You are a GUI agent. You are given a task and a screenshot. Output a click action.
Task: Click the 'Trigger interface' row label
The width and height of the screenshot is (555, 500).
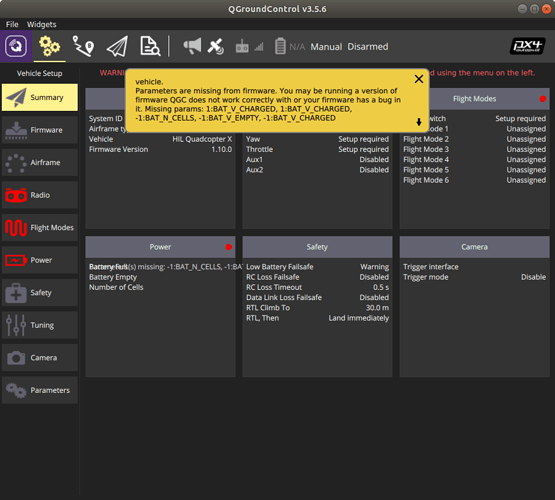click(x=431, y=267)
